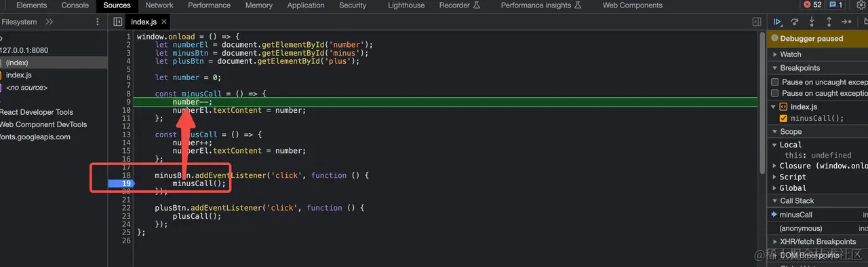The height and width of the screenshot is (267, 868).
Task: Expand the Global scope
Action: tap(774, 188)
